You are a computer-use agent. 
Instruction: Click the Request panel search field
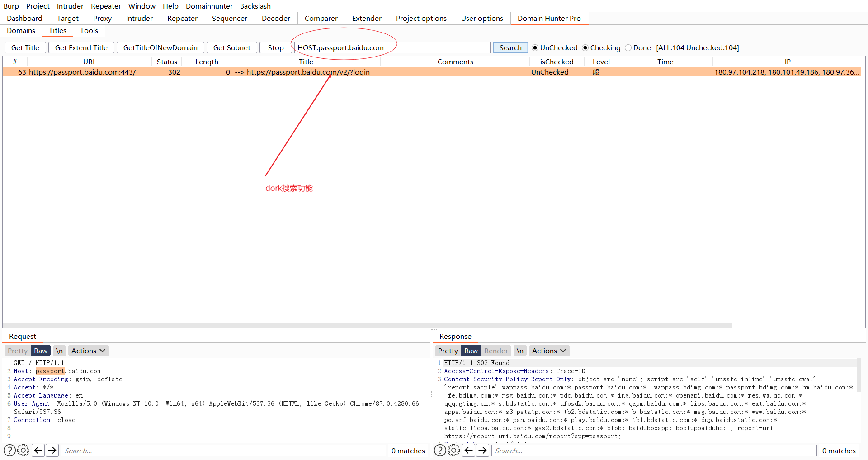224,451
